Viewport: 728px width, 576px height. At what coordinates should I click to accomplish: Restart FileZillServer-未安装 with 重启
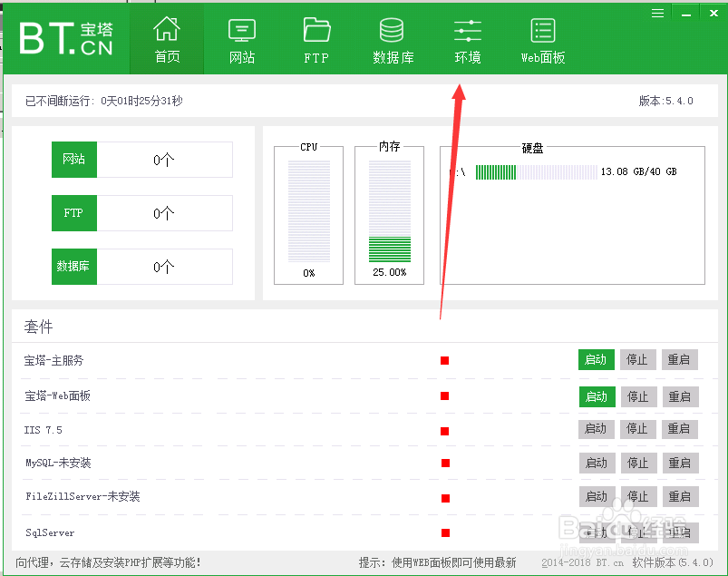pyautogui.click(x=681, y=496)
